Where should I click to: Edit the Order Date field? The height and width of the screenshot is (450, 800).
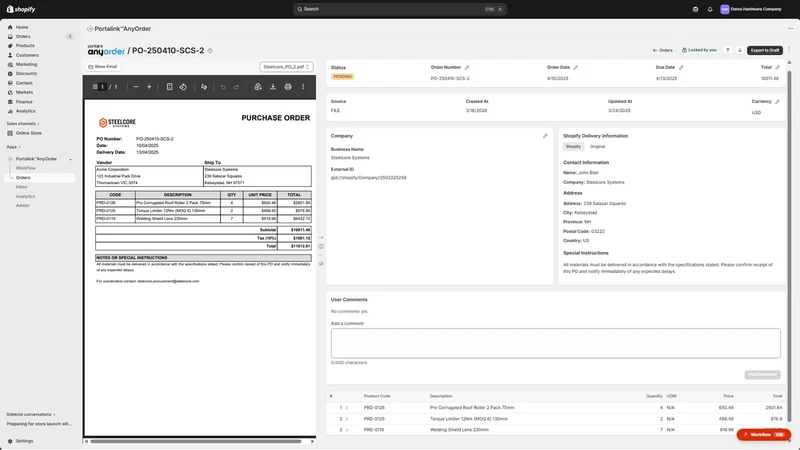tap(576, 67)
